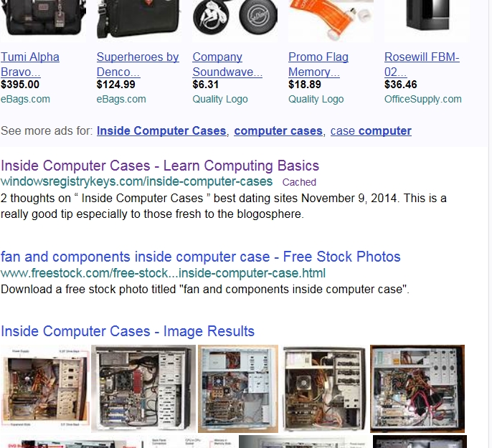Click the fourth computer case image thumbnail
This screenshot has height=448, width=492.
point(324,389)
